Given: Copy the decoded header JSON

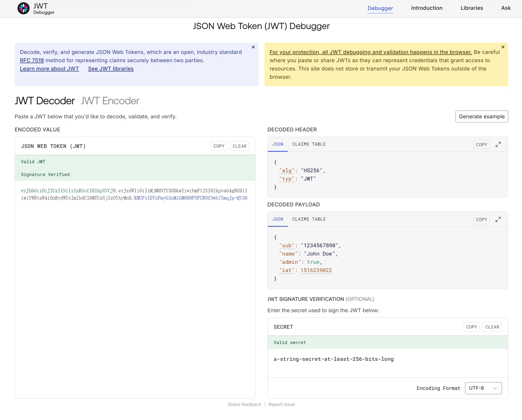Looking at the screenshot, I should pos(481,144).
